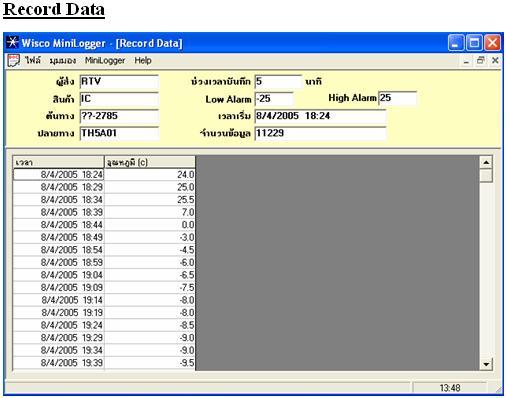
Task: Select time cell 8/4/2005 19:34
Action: coord(59,350)
